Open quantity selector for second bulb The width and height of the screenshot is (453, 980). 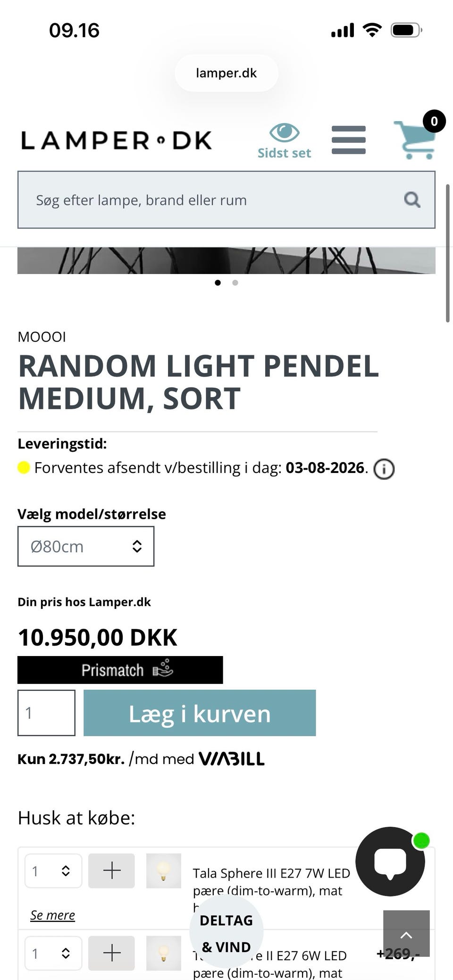[53, 953]
